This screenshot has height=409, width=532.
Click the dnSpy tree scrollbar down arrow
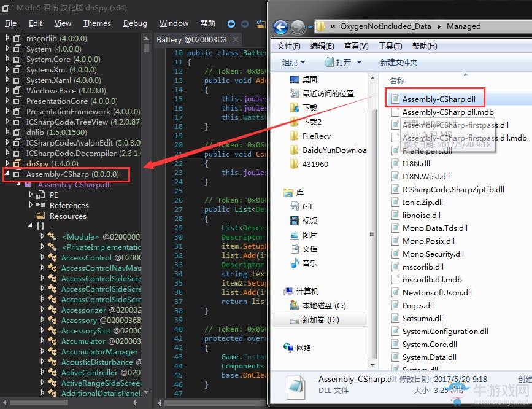click(x=146, y=392)
